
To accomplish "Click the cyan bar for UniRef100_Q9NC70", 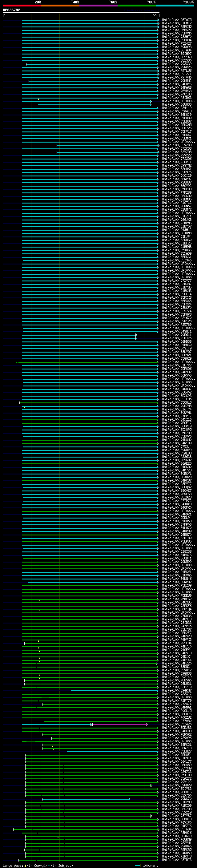I will pyautogui.click(x=86, y=799).
